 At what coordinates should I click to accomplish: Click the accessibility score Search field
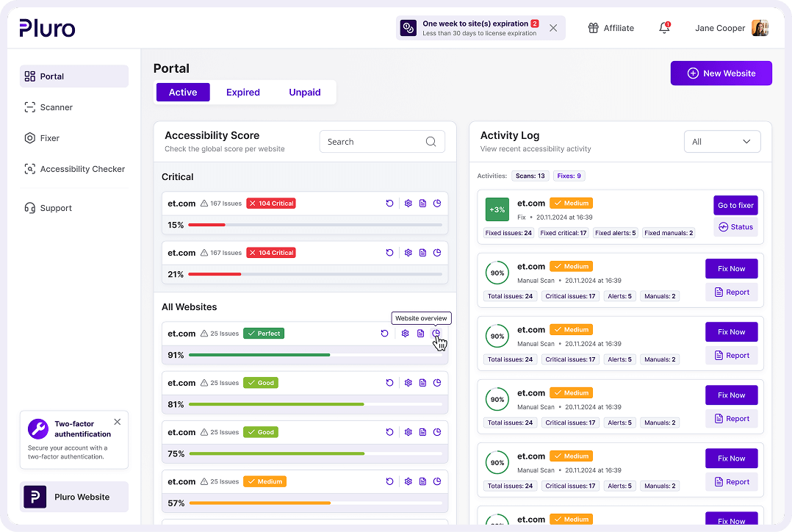(x=371, y=142)
